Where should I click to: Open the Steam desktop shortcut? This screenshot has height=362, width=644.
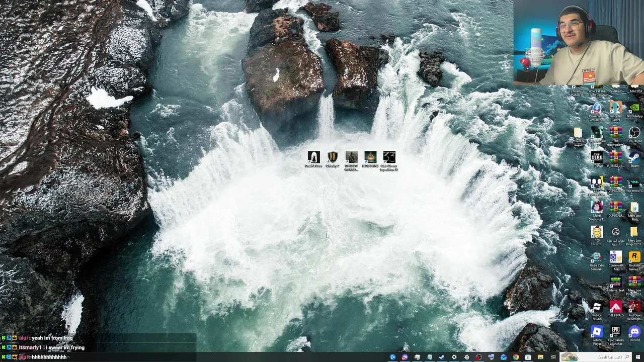click(x=634, y=159)
